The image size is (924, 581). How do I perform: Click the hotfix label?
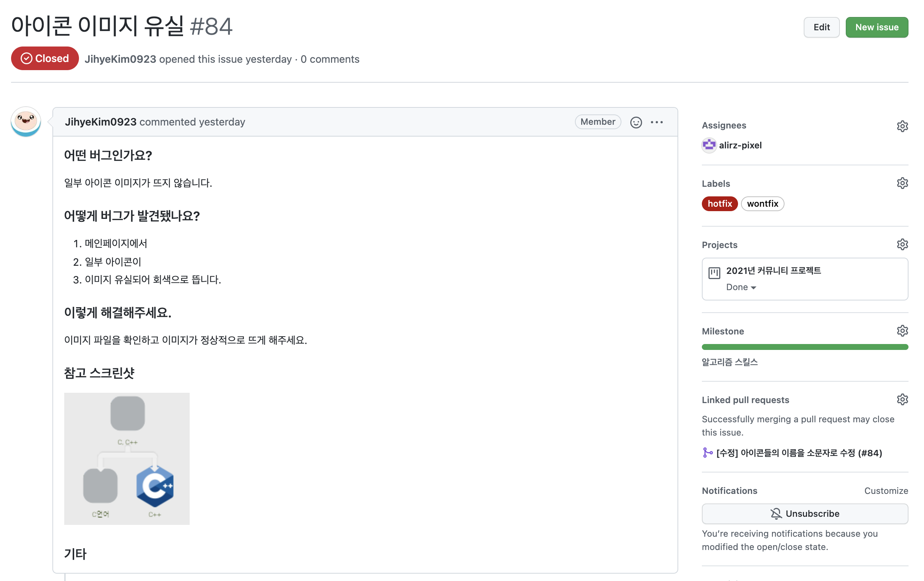click(x=720, y=204)
